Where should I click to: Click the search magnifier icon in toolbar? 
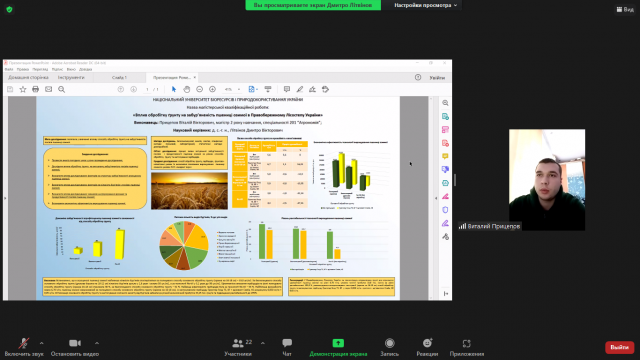62,89
